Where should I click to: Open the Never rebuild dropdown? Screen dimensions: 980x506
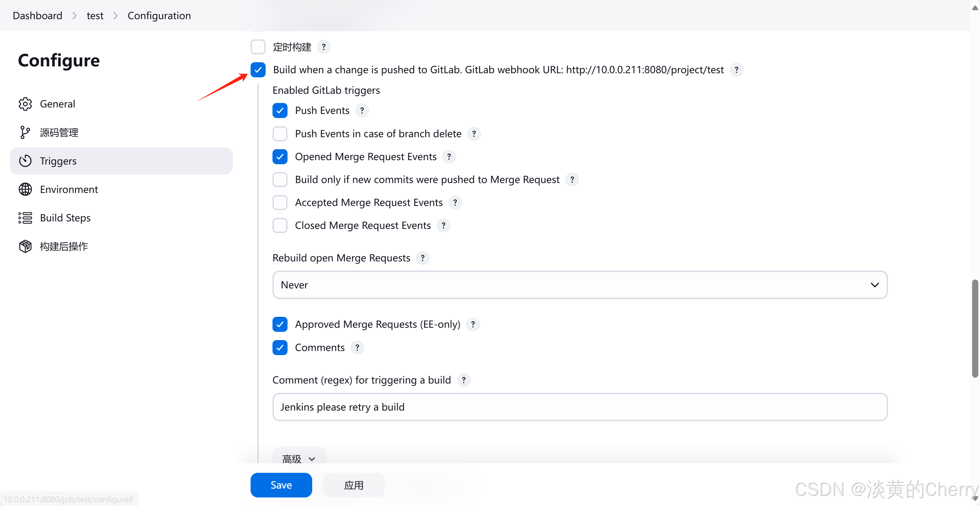point(580,285)
